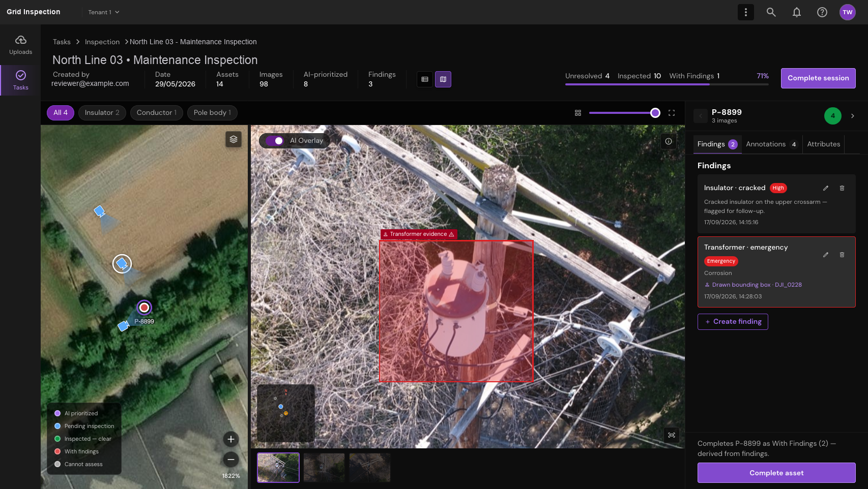Image resolution: width=868 pixels, height=489 pixels.
Task: Open the help question mark icon
Action: point(822,12)
